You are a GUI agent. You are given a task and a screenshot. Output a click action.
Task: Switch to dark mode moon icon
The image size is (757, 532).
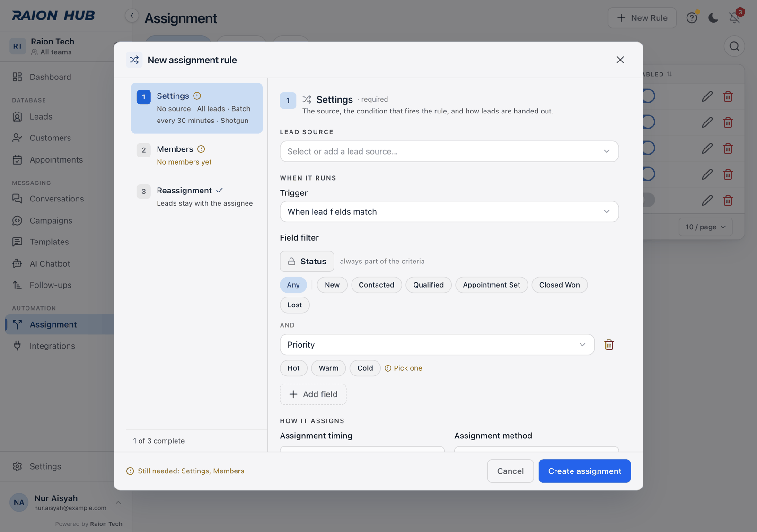coord(713,18)
